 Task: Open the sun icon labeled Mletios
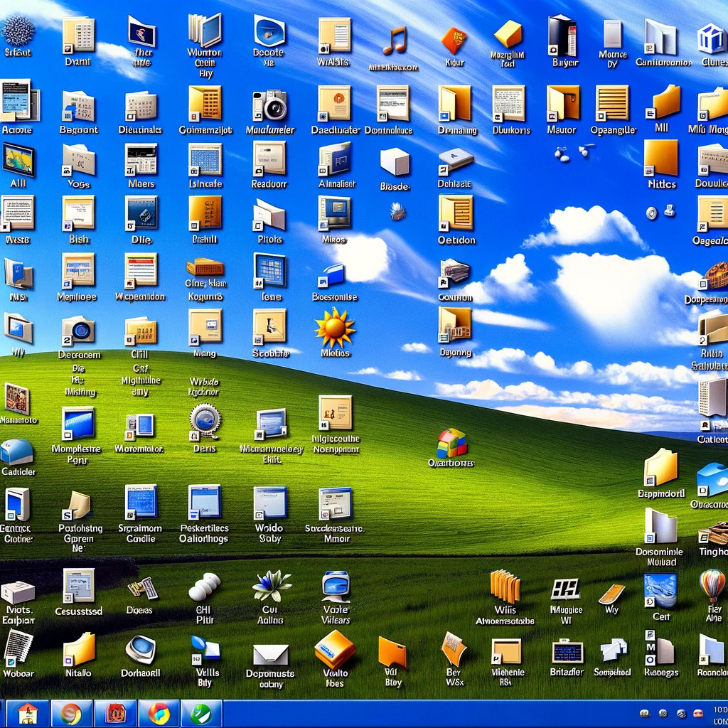click(334, 328)
